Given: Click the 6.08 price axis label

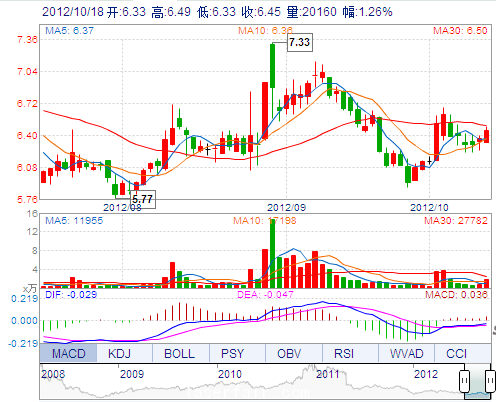Looking at the screenshot, I should [x=27, y=167].
